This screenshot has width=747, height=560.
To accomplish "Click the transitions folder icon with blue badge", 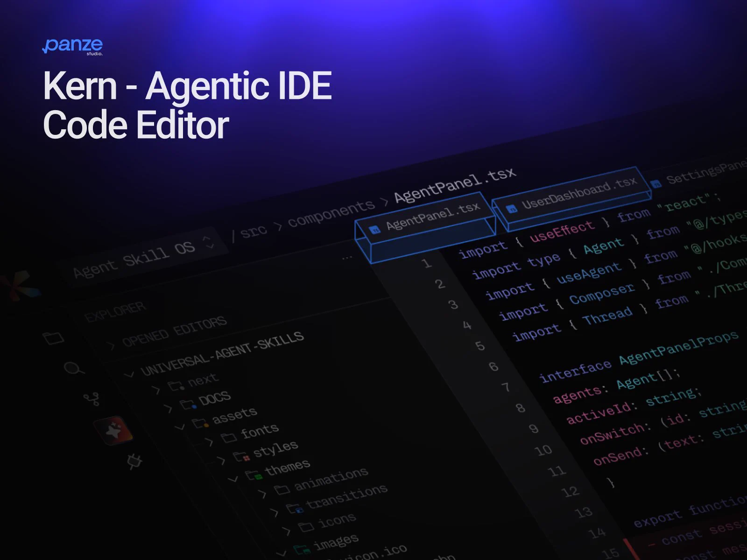I will (x=295, y=508).
